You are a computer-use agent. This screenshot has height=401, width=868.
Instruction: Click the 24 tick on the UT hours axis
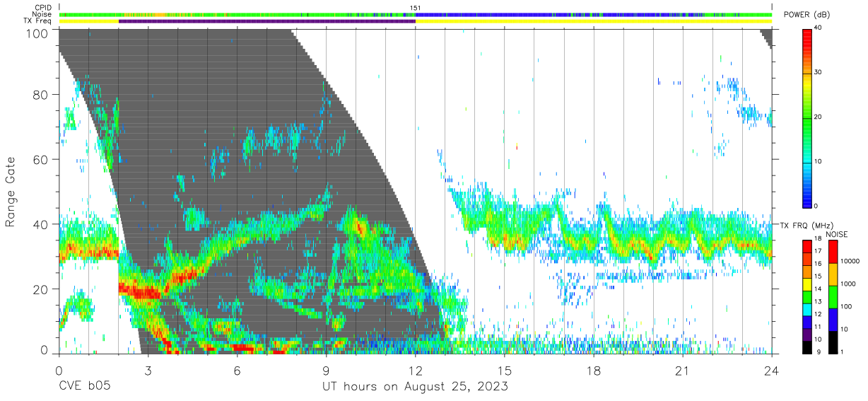pos(771,370)
